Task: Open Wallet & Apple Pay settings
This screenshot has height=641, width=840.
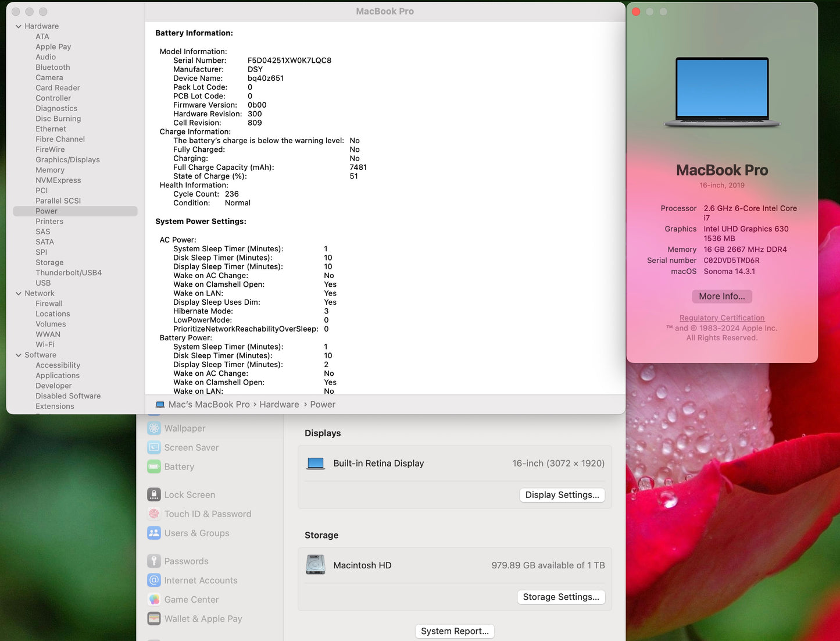Action: coord(203,618)
